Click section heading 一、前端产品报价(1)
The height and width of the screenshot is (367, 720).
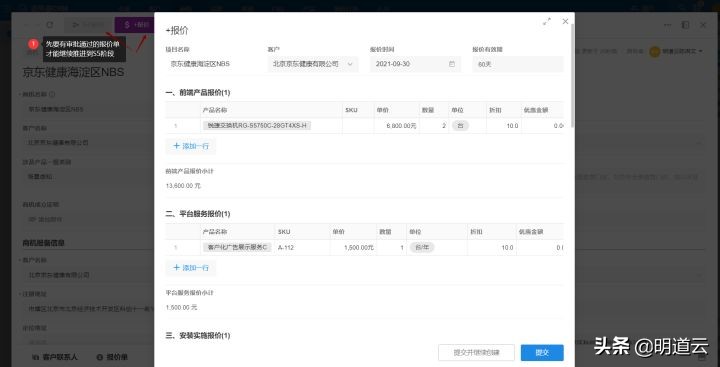click(198, 93)
